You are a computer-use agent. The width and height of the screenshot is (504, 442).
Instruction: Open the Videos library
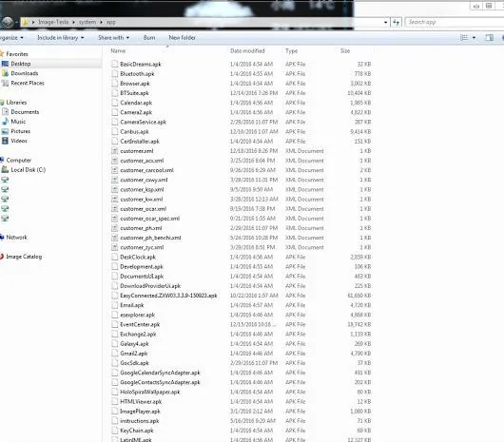(x=19, y=141)
